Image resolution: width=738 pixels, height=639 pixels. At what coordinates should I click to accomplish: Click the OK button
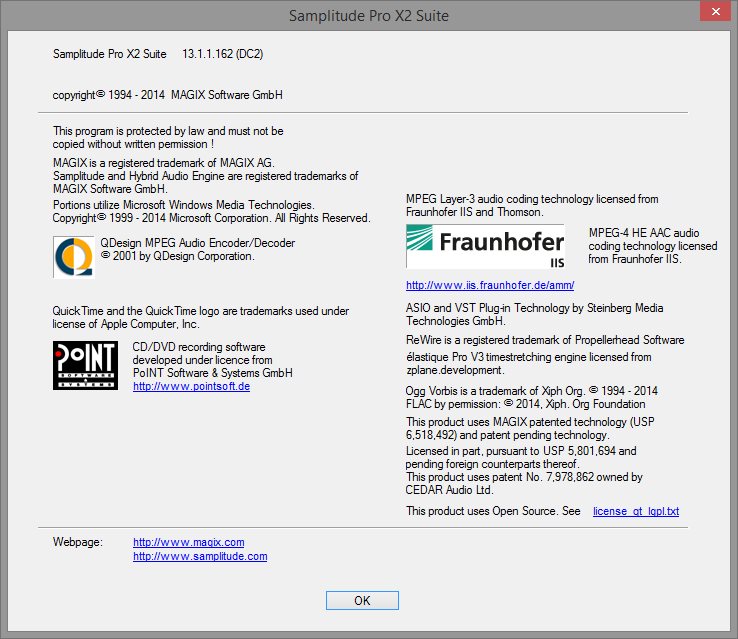362,600
